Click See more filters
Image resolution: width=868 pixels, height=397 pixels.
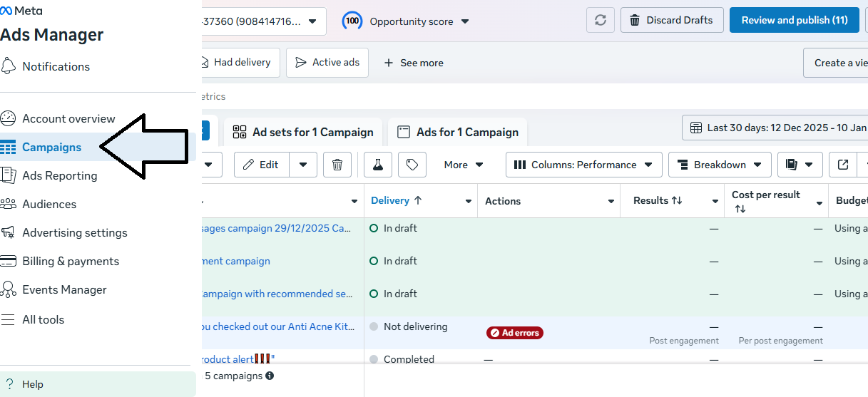point(414,63)
